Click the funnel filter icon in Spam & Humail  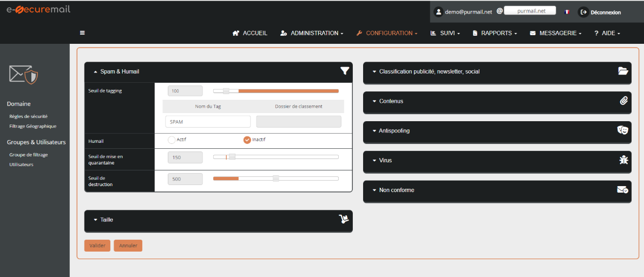(x=345, y=70)
